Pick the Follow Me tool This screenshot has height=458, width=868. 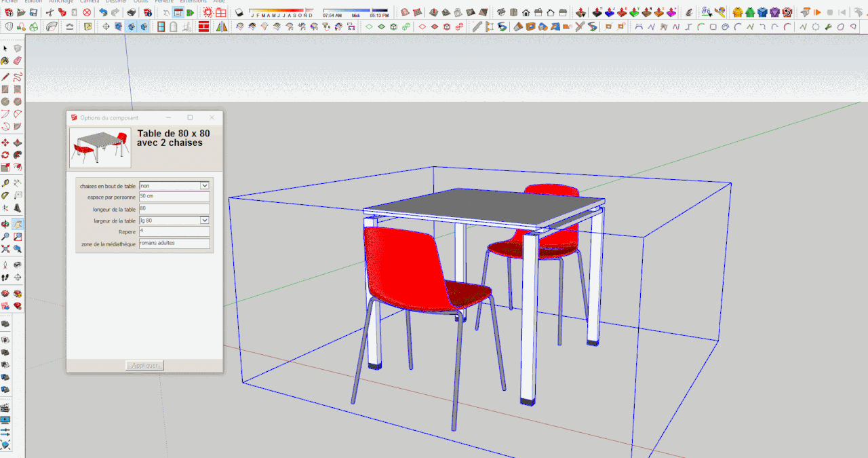coord(18,155)
